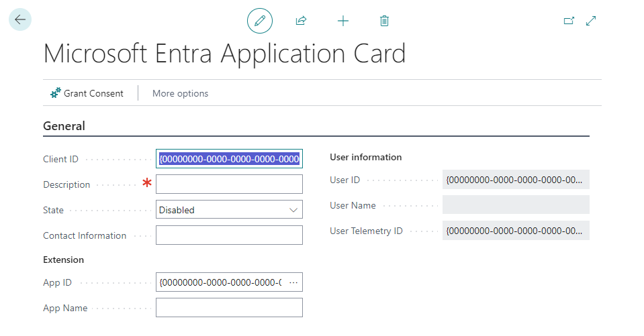The height and width of the screenshot is (336, 644).
Task: Open App ID lookup ellipsis button
Action: tap(293, 282)
